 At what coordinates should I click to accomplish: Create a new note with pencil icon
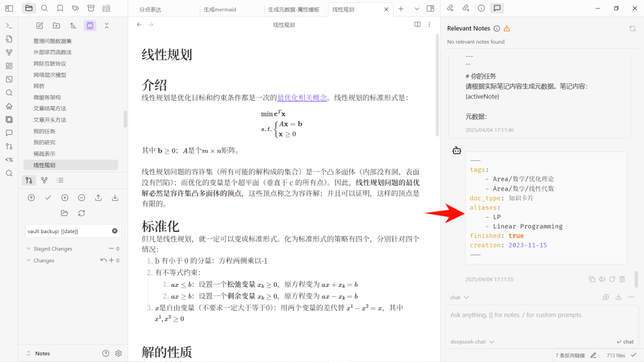[40, 26]
